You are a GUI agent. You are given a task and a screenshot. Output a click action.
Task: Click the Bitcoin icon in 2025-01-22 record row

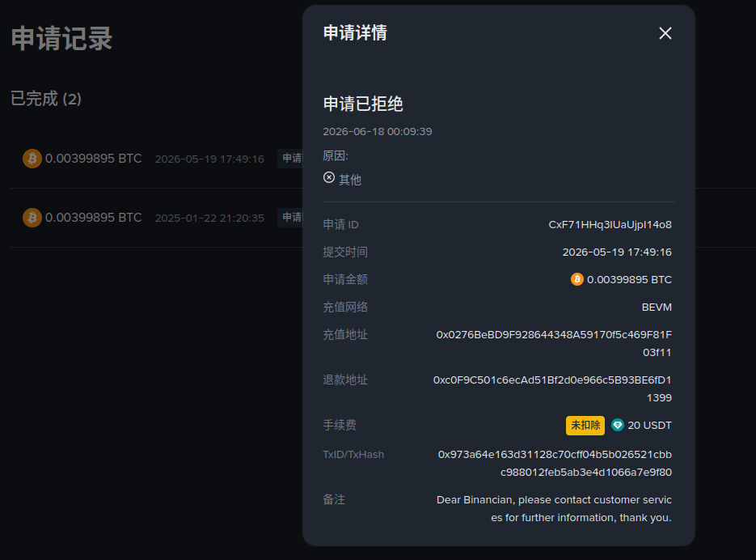(32, 218)
